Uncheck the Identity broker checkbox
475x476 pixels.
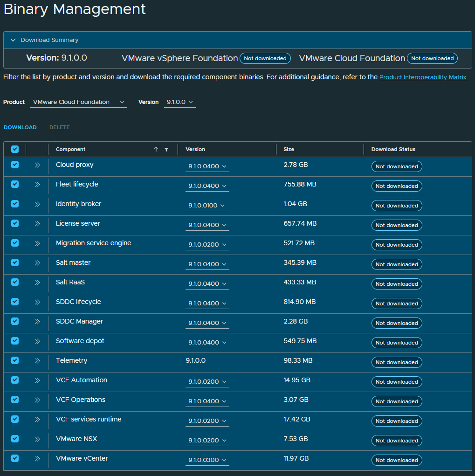click(15, 204)
